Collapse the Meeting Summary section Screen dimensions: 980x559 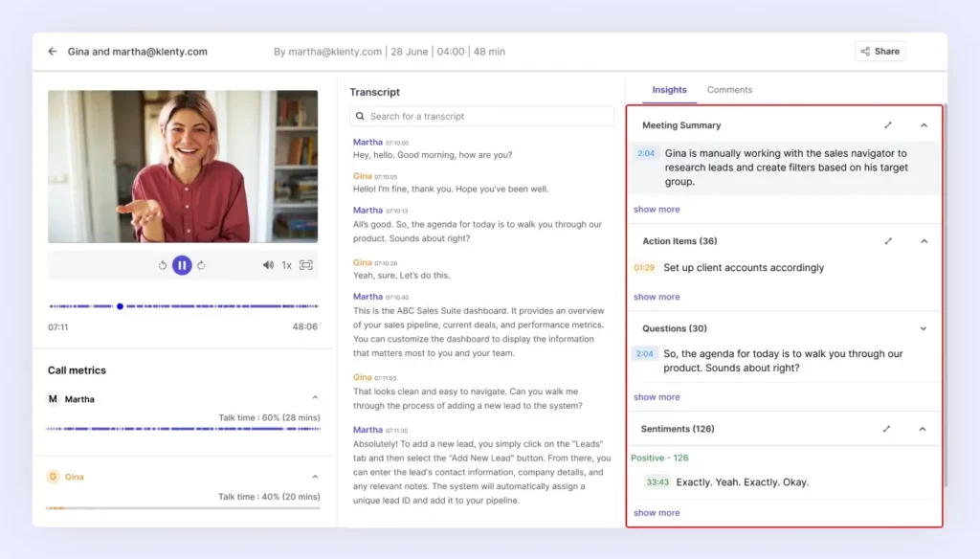(924, 124)
